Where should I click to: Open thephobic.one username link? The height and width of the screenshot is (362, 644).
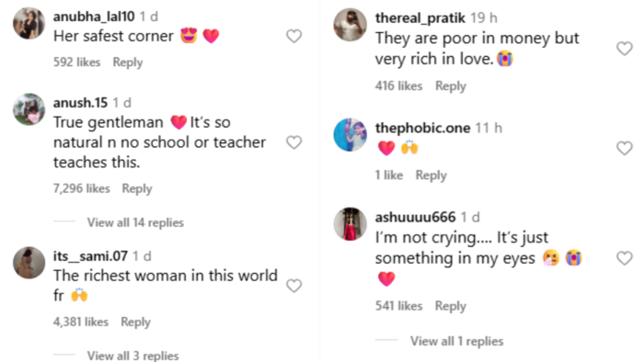coord(422,128)
